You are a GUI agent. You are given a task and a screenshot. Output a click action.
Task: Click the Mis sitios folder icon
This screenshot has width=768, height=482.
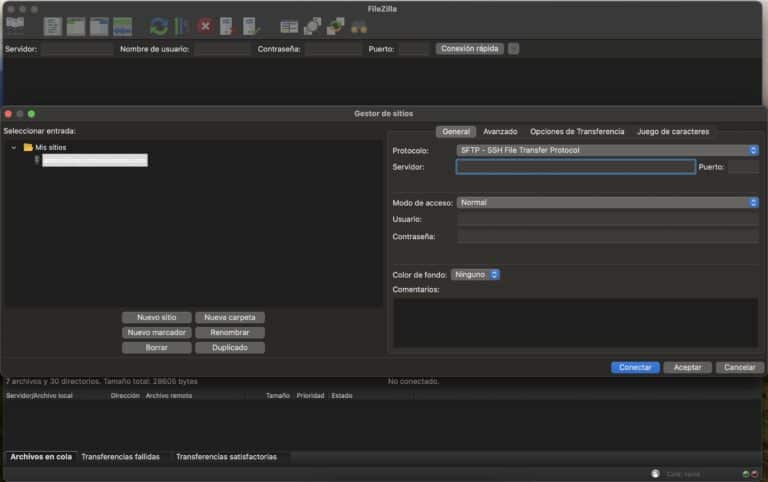click(28, 147)
